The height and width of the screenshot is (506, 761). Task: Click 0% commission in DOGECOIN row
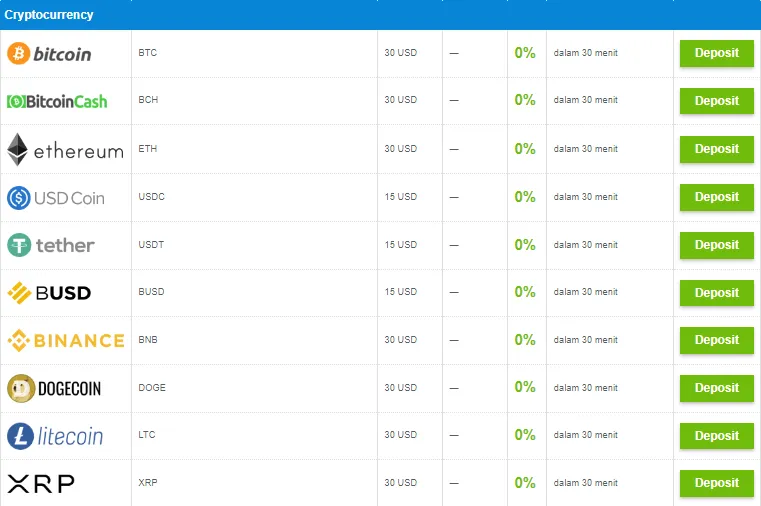point(525,387)
